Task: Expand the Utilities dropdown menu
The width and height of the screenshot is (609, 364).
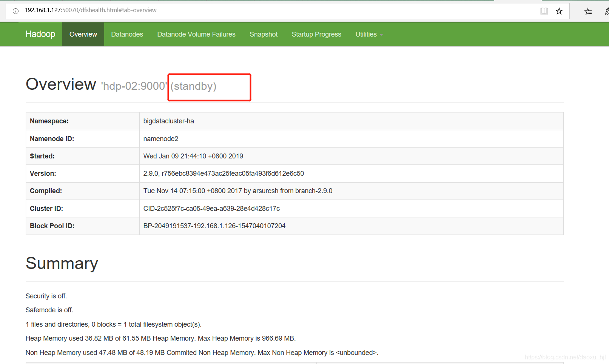Action: pyautogui.click(x=369, y=34)
